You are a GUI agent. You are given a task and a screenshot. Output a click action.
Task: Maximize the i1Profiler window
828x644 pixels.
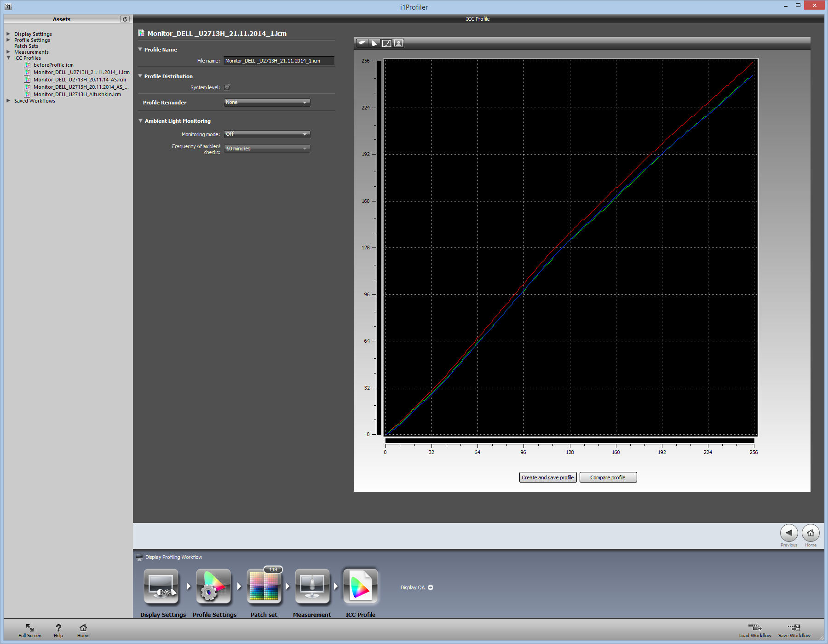pos(798,6)
